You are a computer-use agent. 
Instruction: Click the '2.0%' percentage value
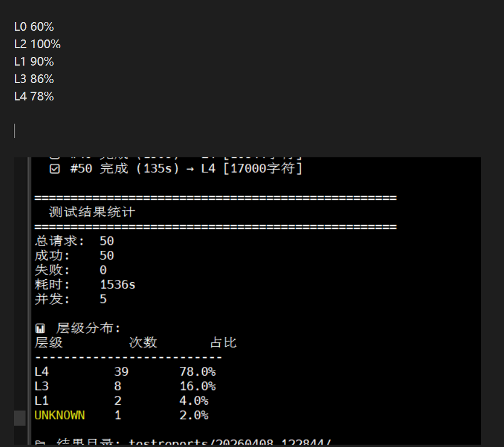click(194, 415)
